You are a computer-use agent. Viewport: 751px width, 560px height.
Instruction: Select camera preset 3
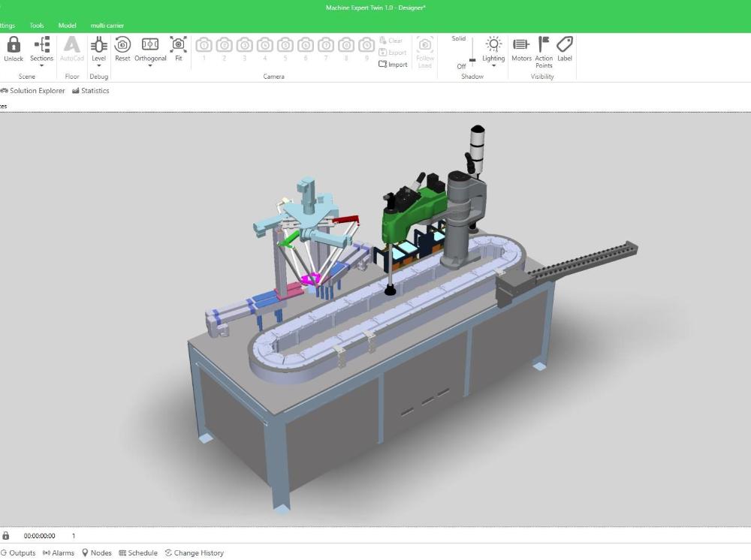(245, 46)
